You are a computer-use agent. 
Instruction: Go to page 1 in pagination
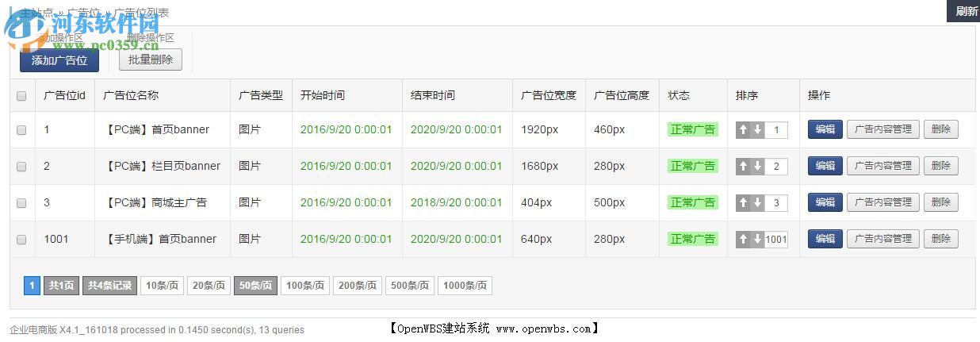[x=32, y=286]
